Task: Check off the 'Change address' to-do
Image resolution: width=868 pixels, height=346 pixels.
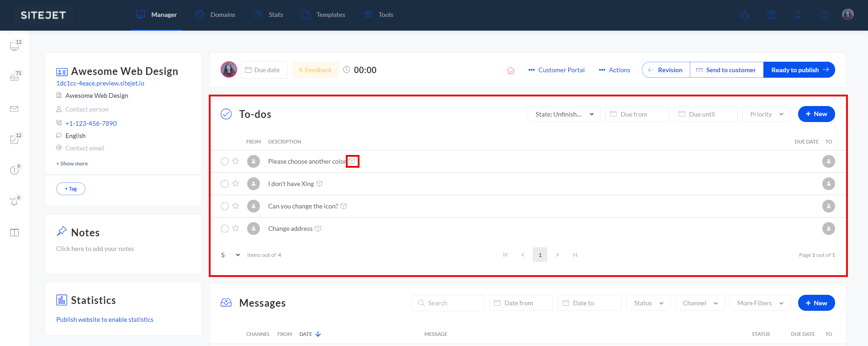Action: click(224, 229)
